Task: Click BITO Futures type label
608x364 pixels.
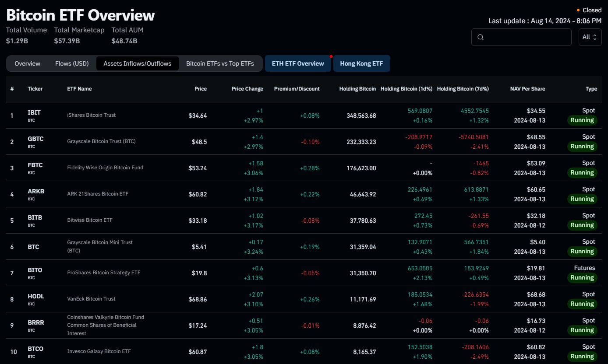Action: pyautogui.click(x=584, y=268)
